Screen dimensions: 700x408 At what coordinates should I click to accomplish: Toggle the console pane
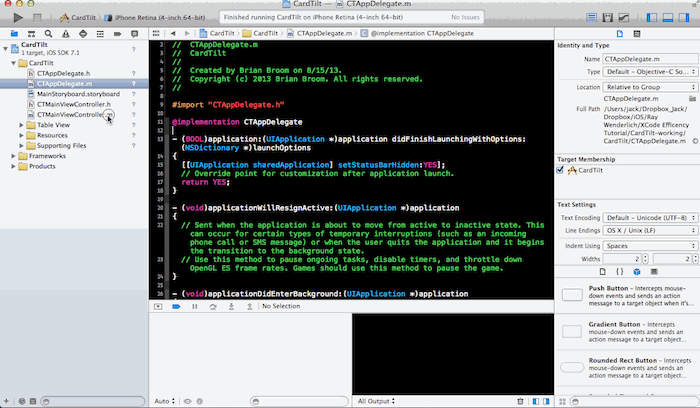point(546,401)
